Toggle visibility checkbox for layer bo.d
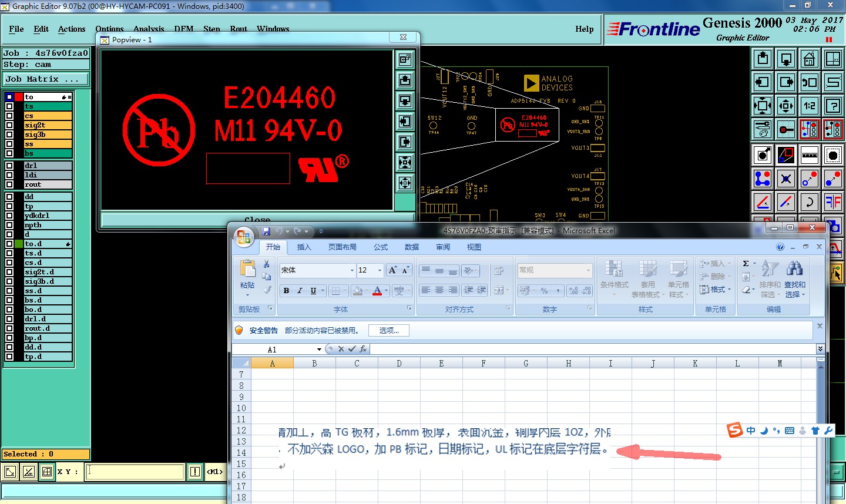 (9, 310)
